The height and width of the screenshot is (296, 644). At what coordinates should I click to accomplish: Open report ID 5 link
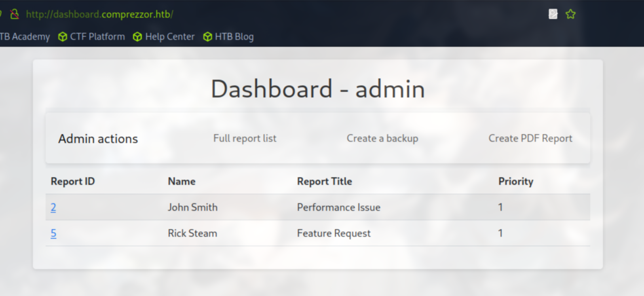(x=53, y=233)
